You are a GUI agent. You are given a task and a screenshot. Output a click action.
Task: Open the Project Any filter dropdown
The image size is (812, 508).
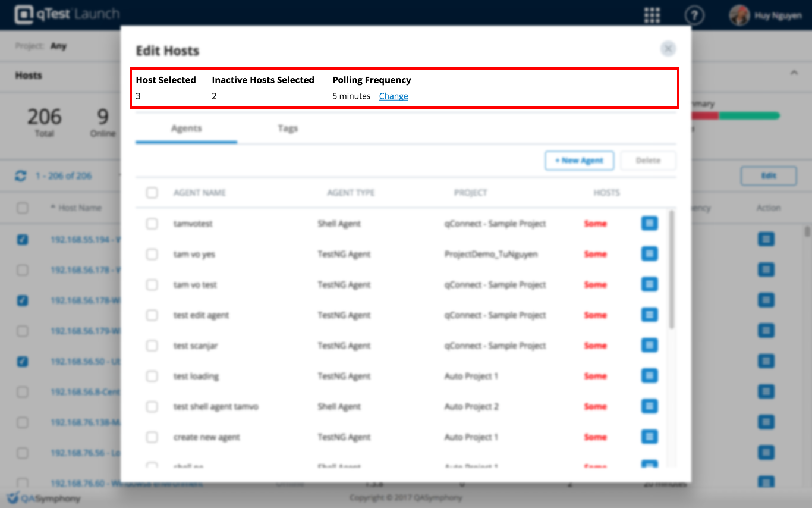pyautogui.click(x=58, y=46)
